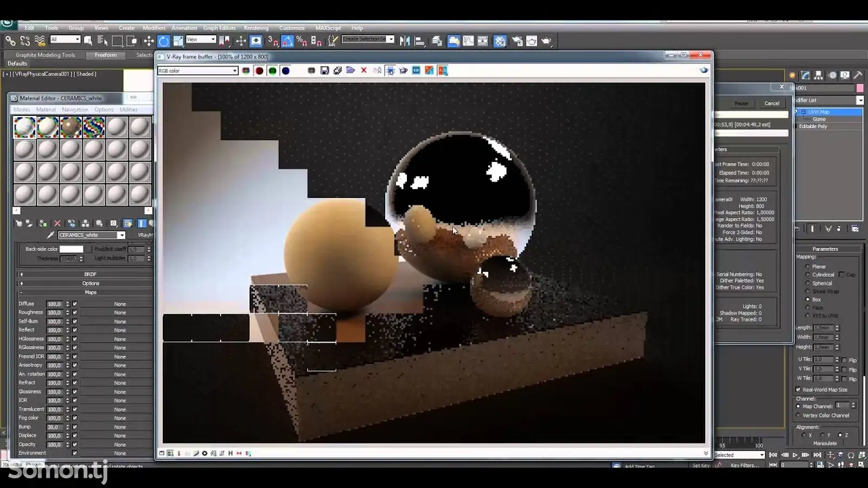Select Planar mapping radio button
The height and width of the screenshot is (488, 868).
coord(807,267)
